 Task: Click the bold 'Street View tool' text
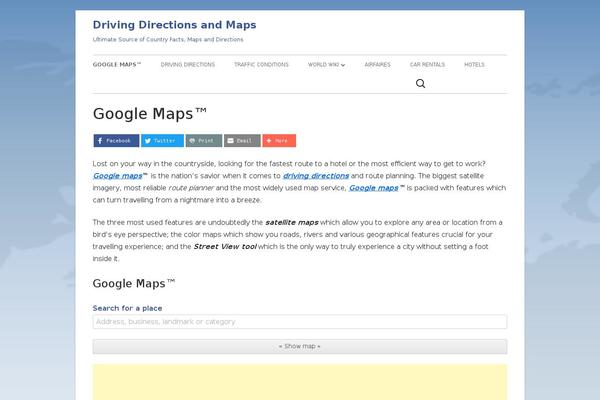[225, 247]
